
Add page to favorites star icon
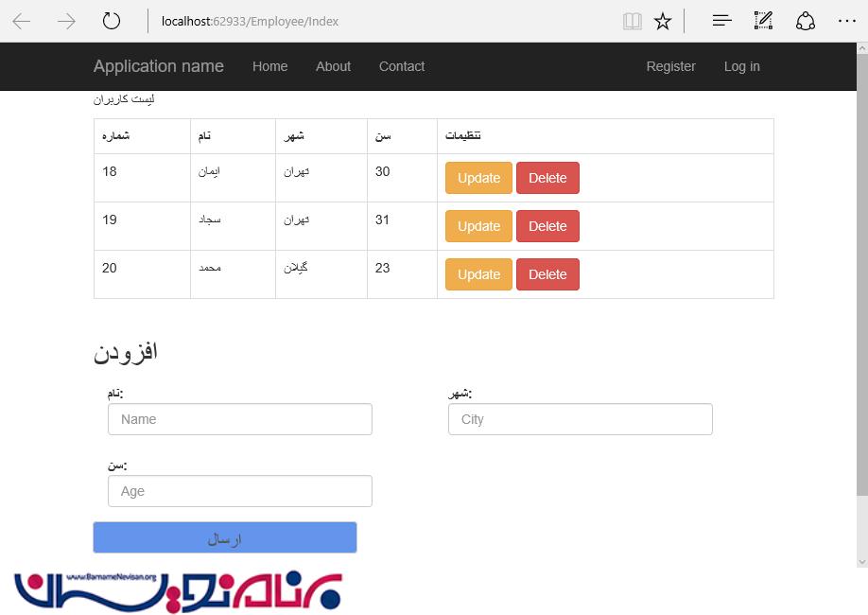pyautogui.click(x=663, y=21)
